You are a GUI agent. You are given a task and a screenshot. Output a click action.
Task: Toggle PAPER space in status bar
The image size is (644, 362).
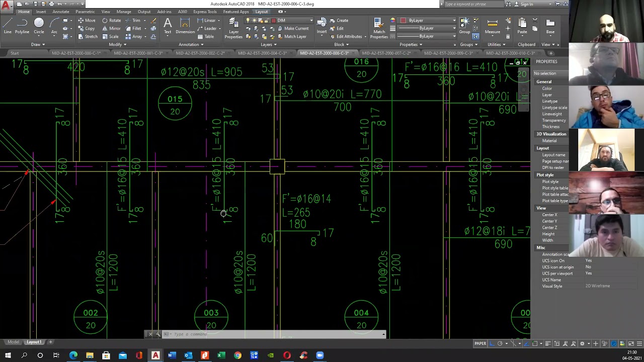click(x=480, y=344)
